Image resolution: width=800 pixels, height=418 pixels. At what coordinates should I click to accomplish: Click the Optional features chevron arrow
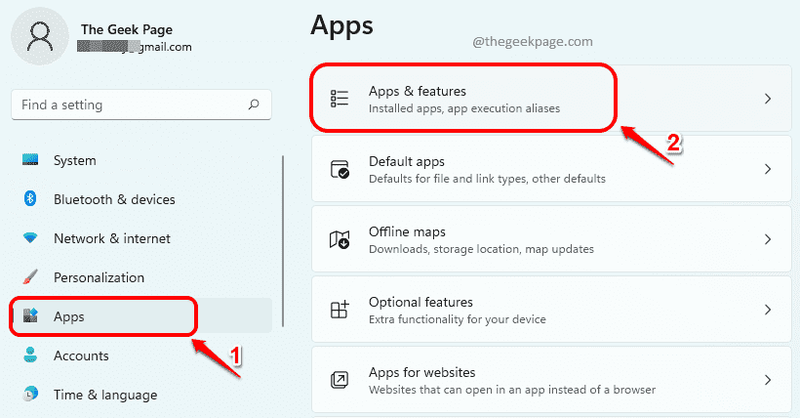point(767,309)
